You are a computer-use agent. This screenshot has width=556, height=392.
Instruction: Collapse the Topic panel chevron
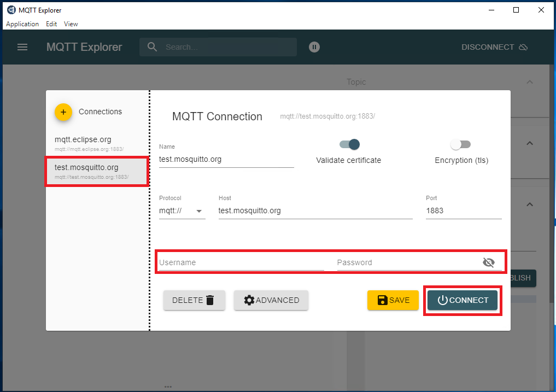pyautogui.click(x=530, y=82)
